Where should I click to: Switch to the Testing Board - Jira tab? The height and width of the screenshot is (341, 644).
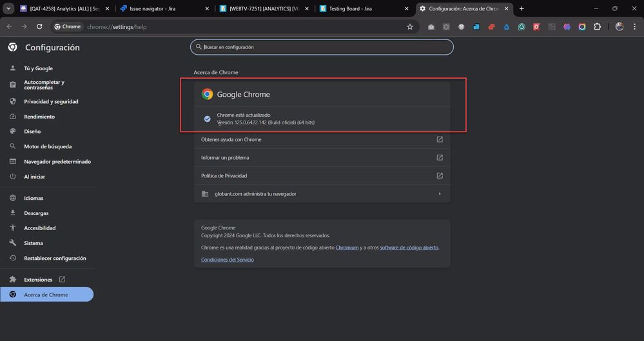click(365, 8)
